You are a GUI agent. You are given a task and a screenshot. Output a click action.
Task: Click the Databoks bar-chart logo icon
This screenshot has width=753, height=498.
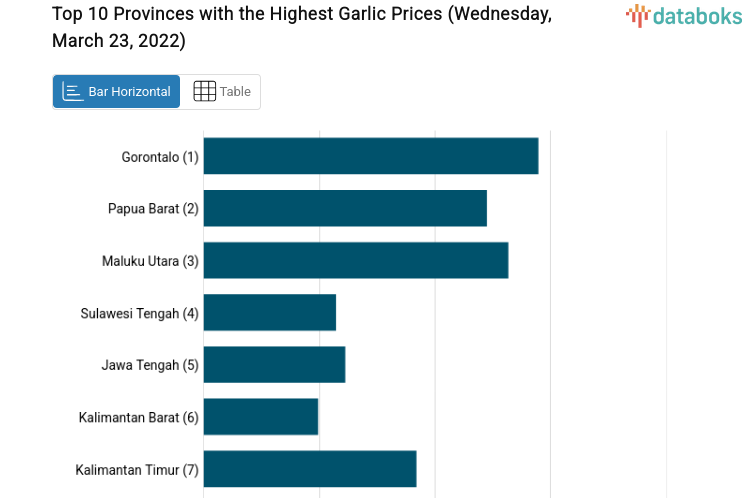[637, 15]
